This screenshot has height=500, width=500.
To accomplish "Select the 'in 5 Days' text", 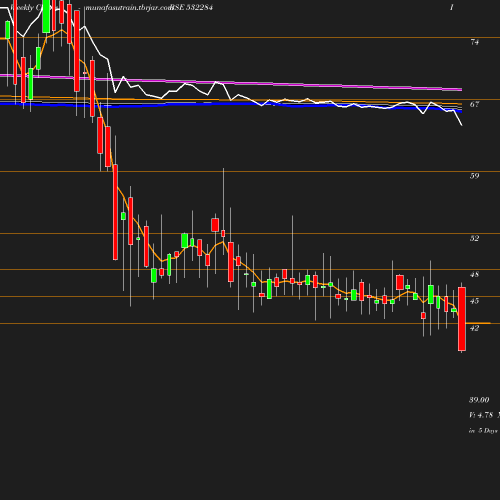I will [x=483, y=431].
